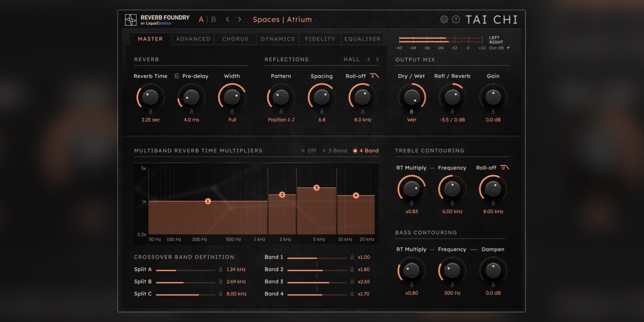
Task: Lock the Split A crossover
Action: [x=221, y=269]
